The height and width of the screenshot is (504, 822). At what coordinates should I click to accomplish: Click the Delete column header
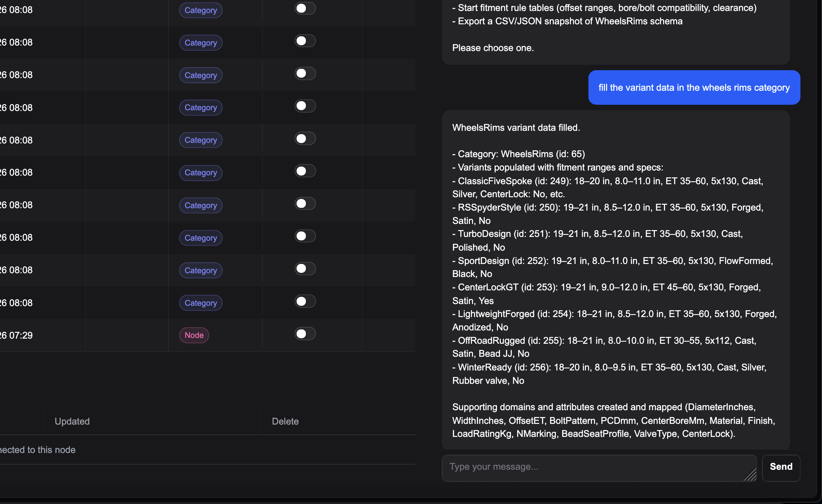[285, 421]
